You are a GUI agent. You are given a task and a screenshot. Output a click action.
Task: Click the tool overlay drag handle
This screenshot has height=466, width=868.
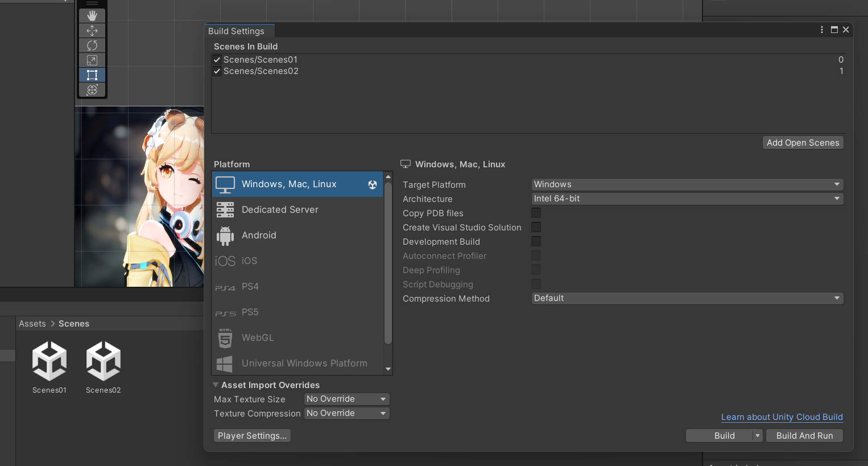[92, 3]
